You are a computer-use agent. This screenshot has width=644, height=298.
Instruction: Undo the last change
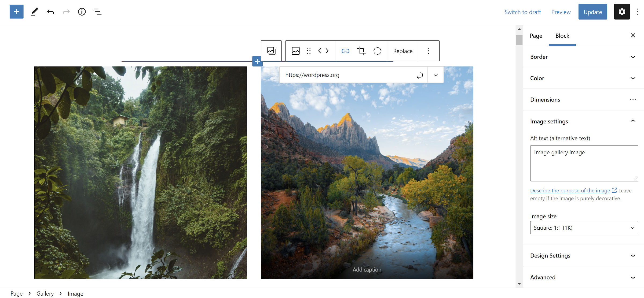pos(50,12)
